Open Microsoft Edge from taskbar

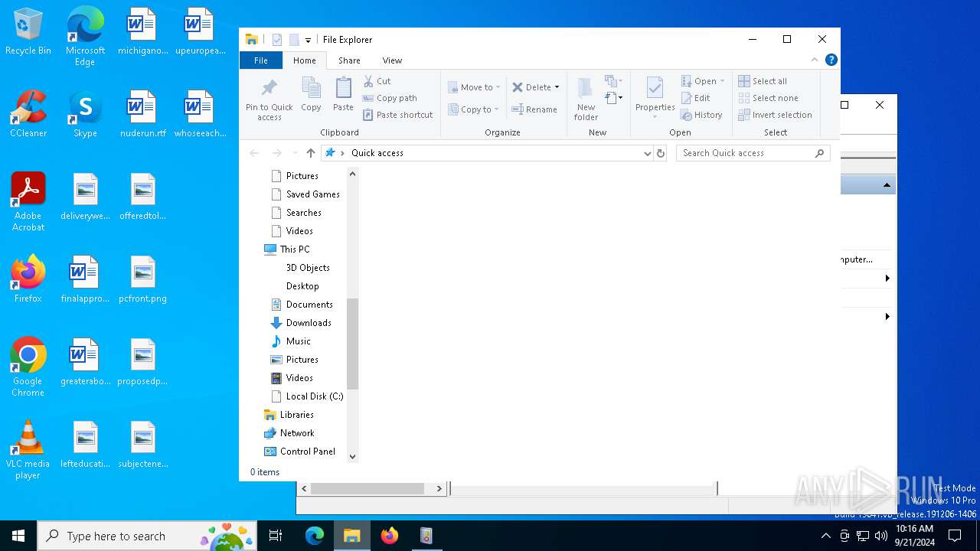click(315, 536)
